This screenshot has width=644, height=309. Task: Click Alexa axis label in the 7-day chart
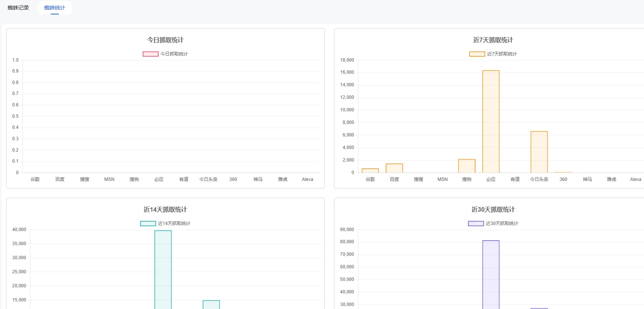[x=636, y=179]
